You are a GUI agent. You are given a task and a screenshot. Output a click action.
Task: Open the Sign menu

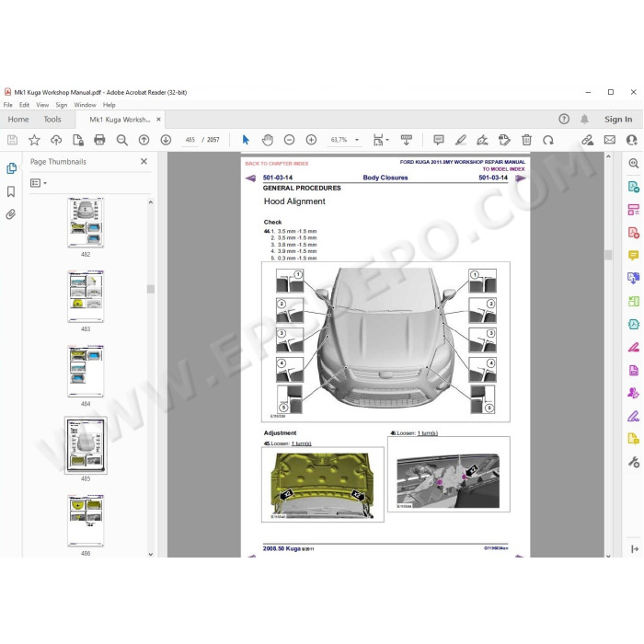62,105
